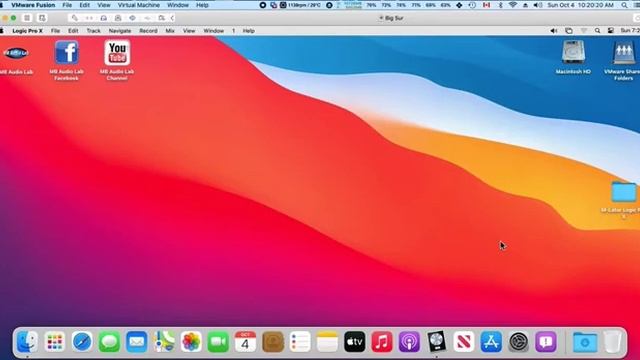The width and height of the screenshot is (640, 360).
Task: Open Messages app in the Dock
Action: pos(109,342)
